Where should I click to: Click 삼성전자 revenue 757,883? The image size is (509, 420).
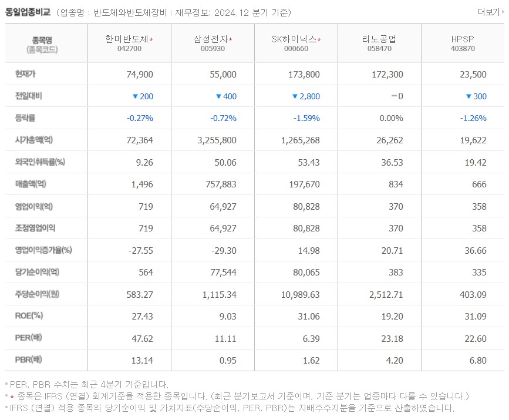[221, 184]
